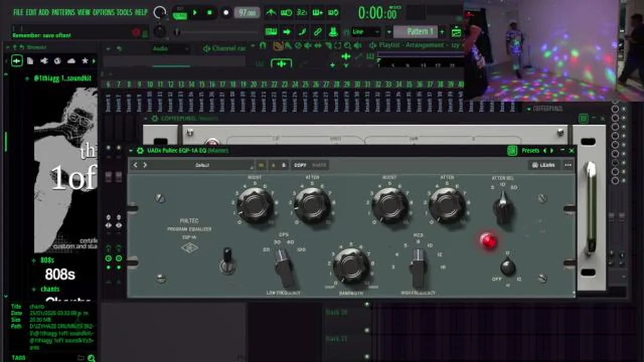Open the TOOLS menu
Image resolution: width=644 pixels, height=362 pixels.
pos(125,12)
